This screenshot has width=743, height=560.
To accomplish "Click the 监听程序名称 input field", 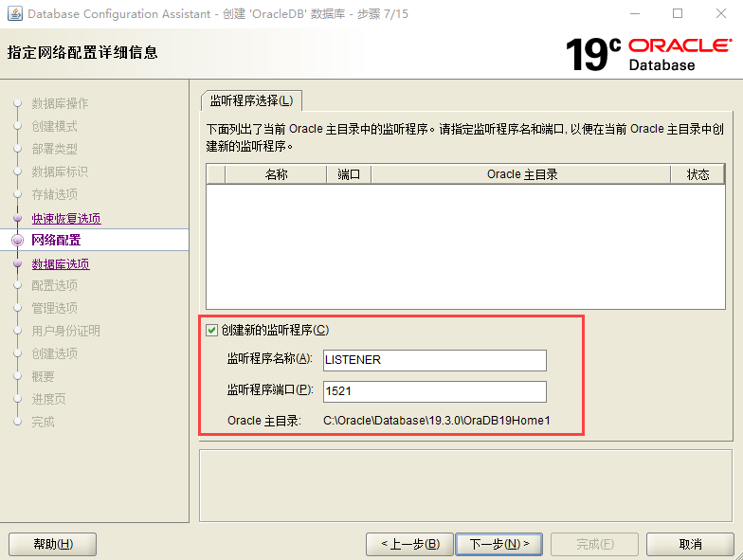I will [434, 360].
